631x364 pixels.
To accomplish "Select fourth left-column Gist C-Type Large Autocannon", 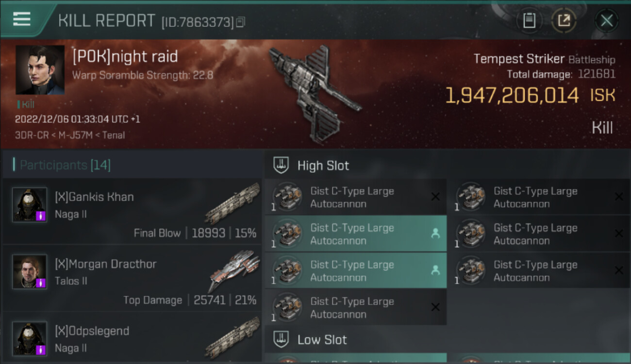I will coord(356,308).
